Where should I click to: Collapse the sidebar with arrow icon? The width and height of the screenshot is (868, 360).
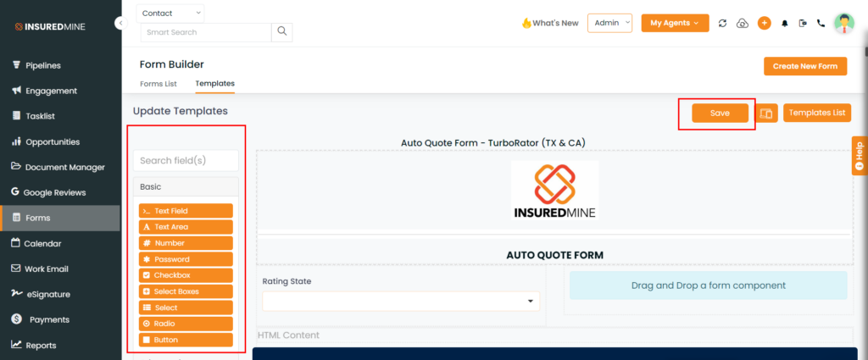pyautogui.click(x=120, y=23)
